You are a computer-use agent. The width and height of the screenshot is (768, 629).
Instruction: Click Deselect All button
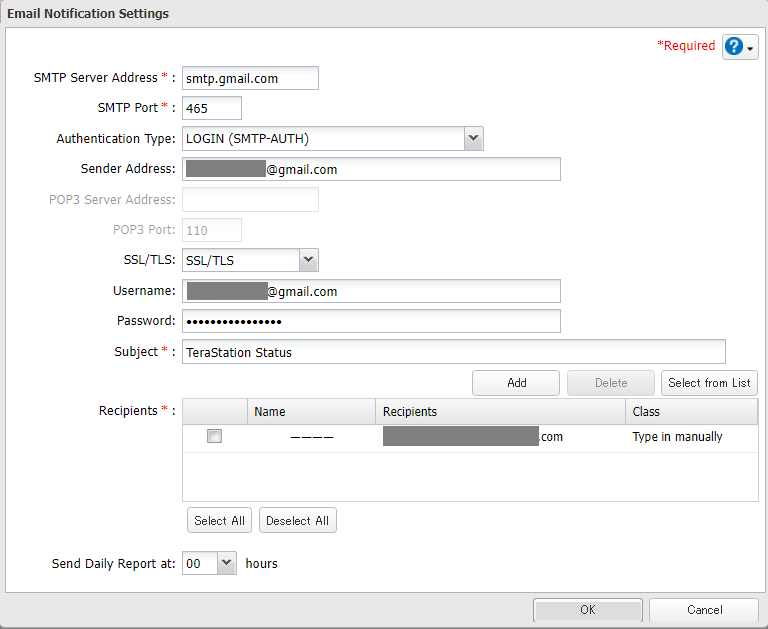(x=297, y=521)
